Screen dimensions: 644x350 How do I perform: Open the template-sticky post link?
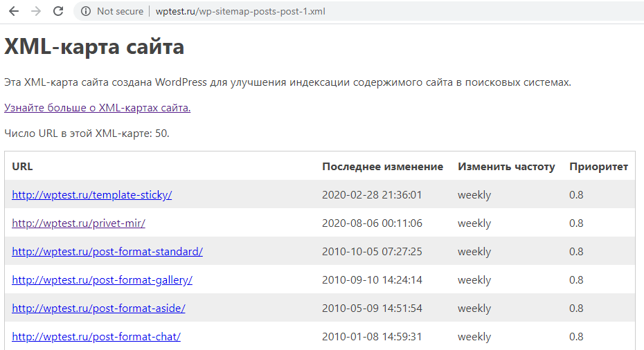pos(91,195)
